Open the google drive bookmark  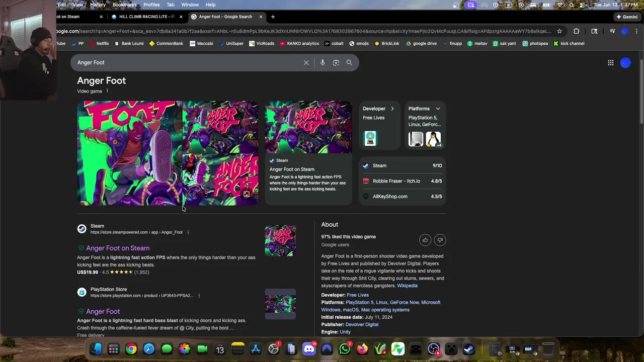click(x=421, y=44)
